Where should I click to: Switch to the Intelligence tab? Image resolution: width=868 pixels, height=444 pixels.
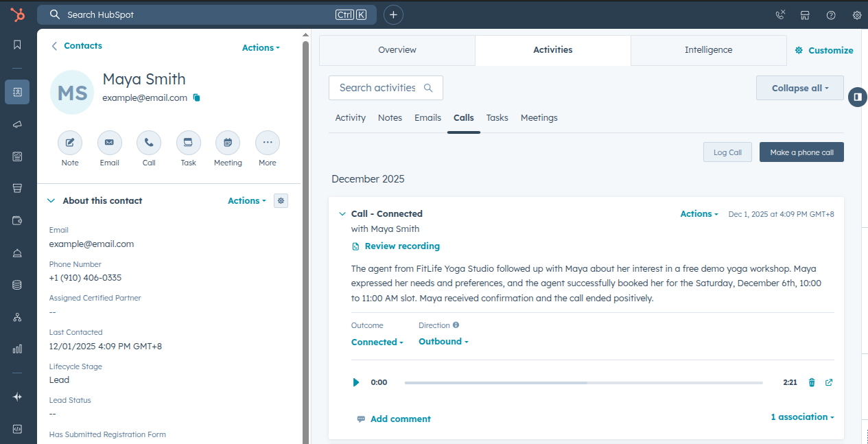(x=708, y=49)
